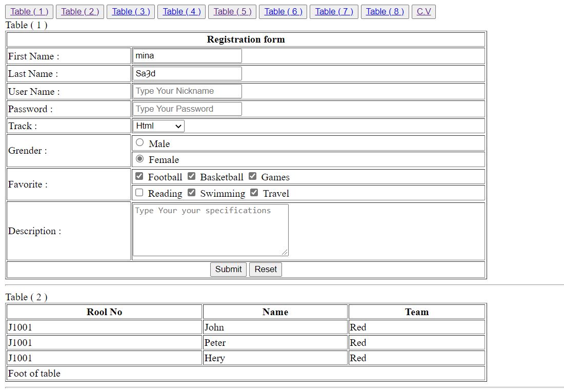Toggle the Games checkbox
The height and width of the screenshot is (392, 564).
pyautogui.click(x=252, y=176)
